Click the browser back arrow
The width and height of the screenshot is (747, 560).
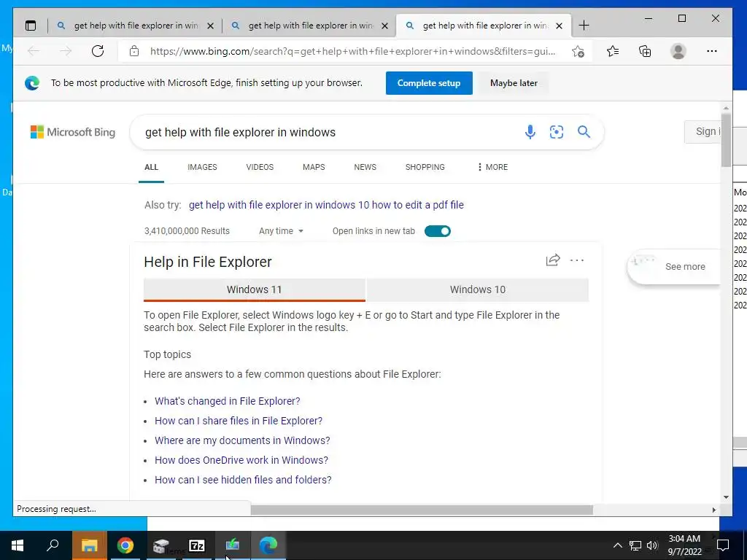34,51
